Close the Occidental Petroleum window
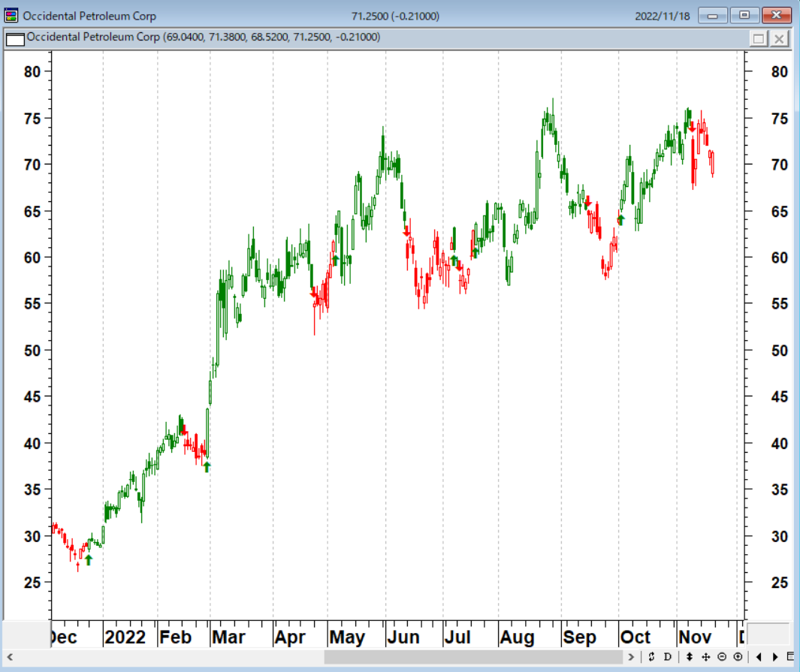 tap(777, 15)
